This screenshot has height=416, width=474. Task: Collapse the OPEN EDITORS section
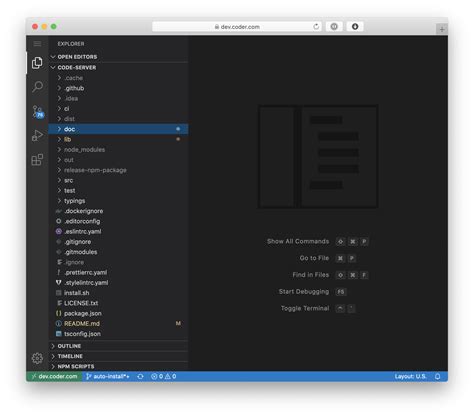point(119,57)
